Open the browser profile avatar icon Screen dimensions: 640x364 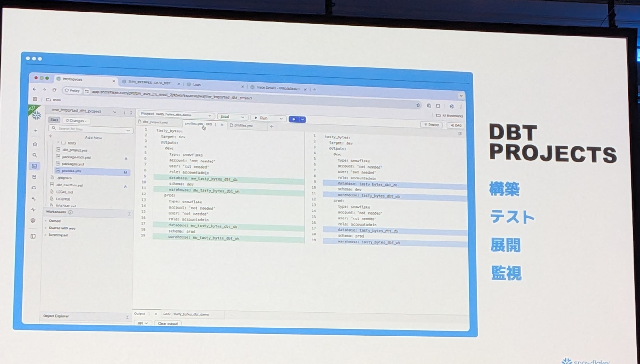click(452, 106)
